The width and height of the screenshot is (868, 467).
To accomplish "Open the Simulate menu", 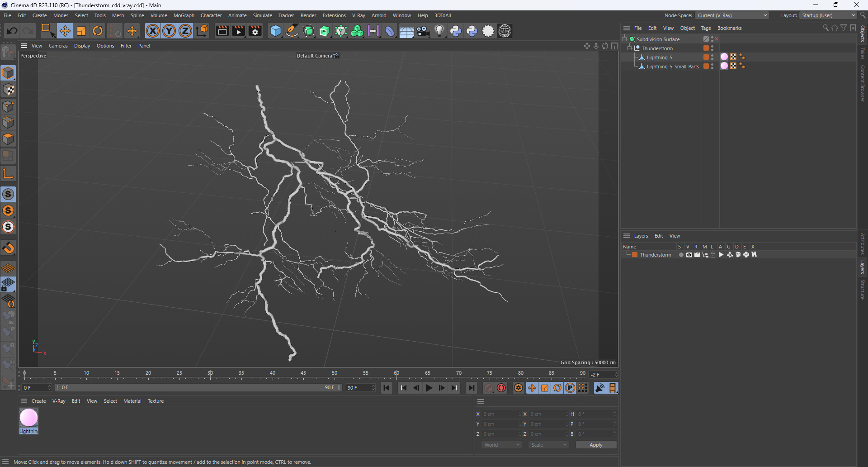I will (262, 15).
